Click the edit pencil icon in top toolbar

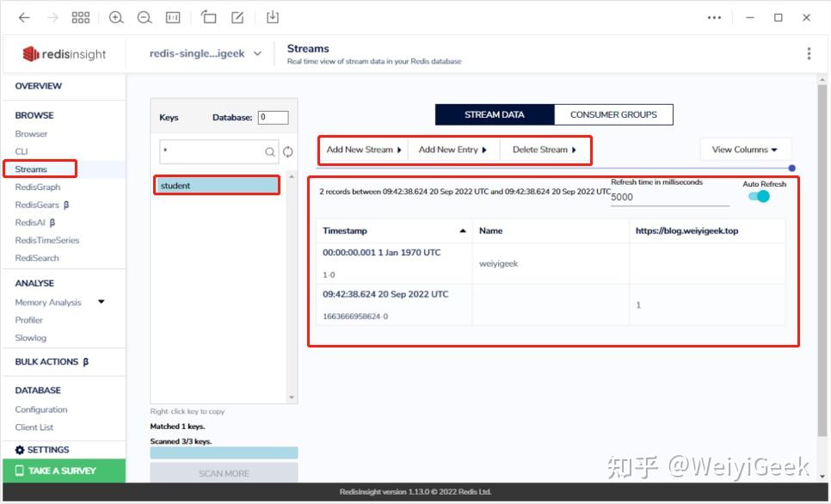pyautogui.click(x=237, y=17)
